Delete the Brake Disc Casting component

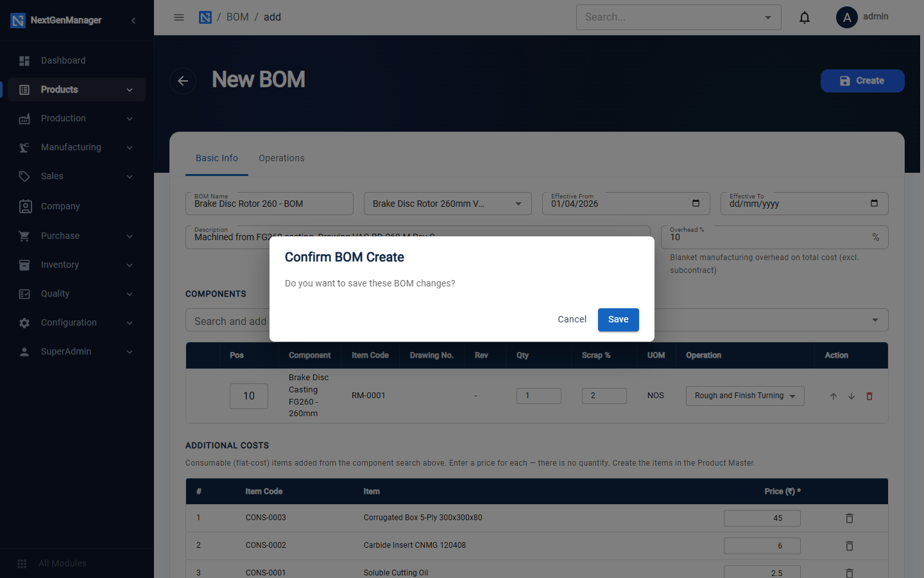(x=869, y=396)
